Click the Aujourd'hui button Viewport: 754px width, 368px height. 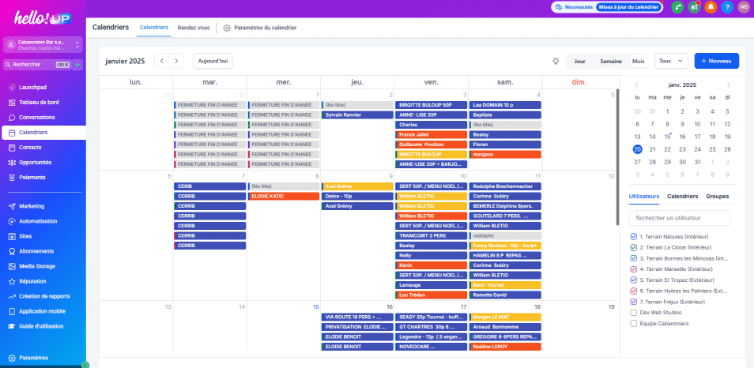click(213, 61)
